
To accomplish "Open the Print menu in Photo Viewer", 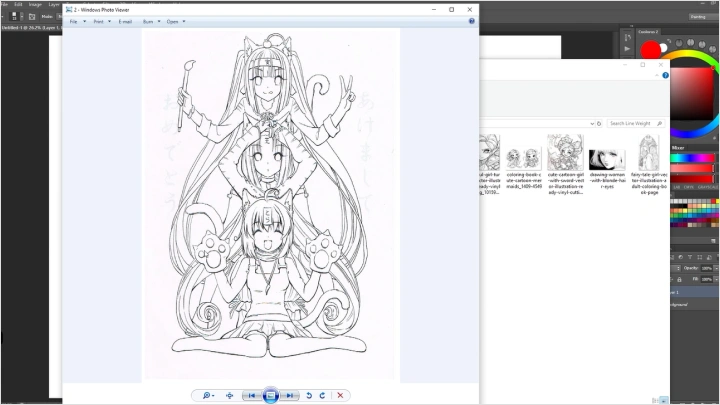I will point(98,22).
